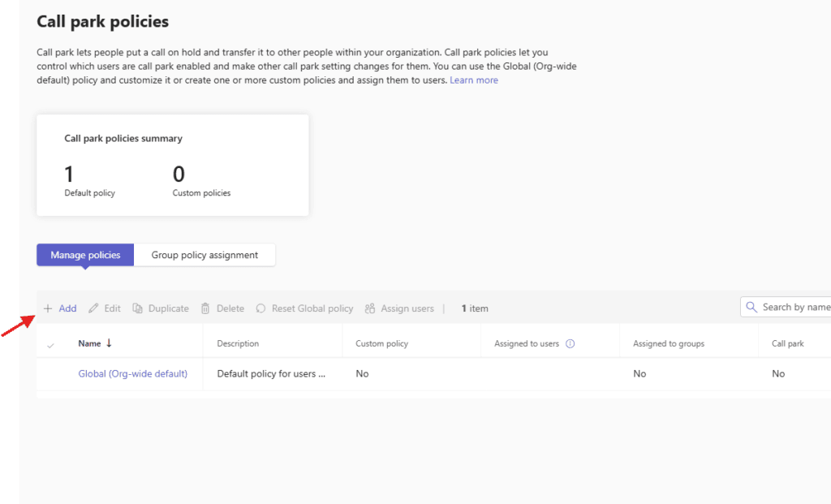Click the Call park column header

787,344
